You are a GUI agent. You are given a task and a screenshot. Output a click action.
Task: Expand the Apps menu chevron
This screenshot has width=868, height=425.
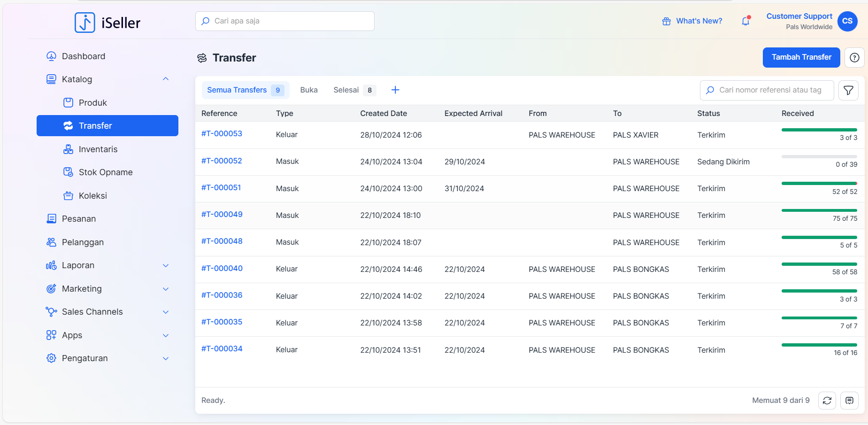click(166, 335)
